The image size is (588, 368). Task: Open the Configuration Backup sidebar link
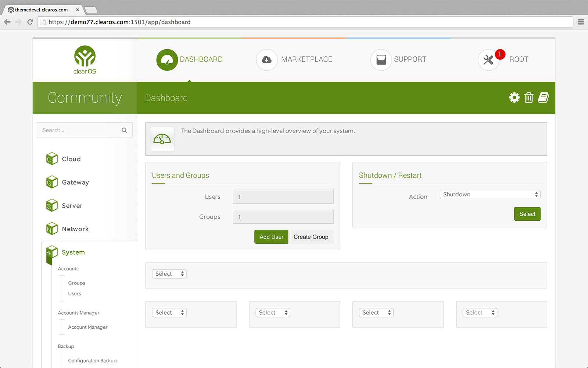[92, 361]
